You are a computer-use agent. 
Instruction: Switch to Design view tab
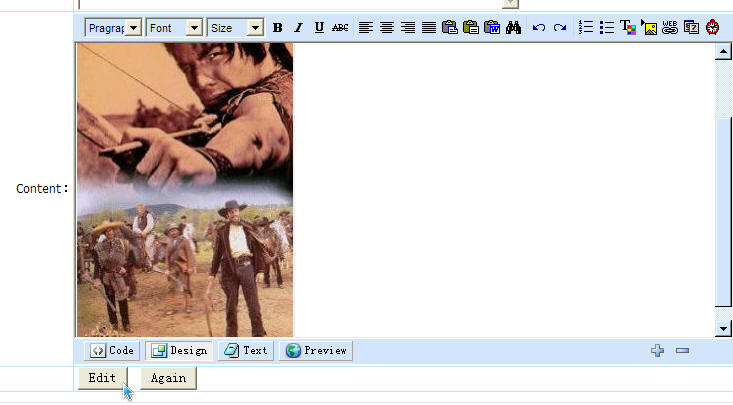pyautogui.click(x=180, y=350)
